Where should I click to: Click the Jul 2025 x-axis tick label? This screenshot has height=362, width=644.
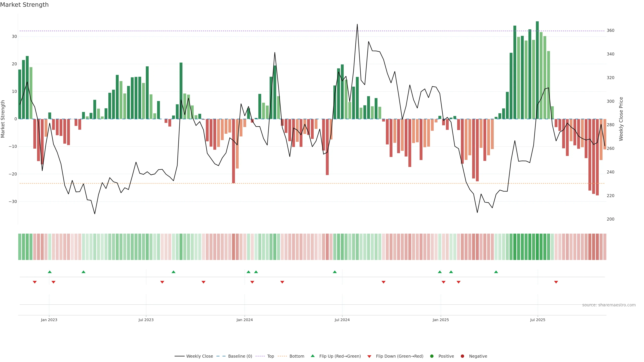coord(538,320)
